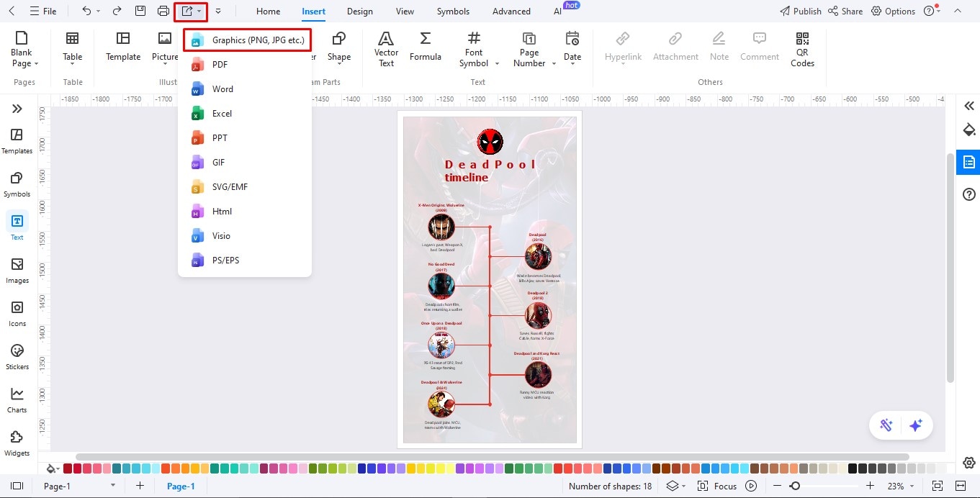Open the Options settings
Screen dimensions: 980x498
coord(893,12)
